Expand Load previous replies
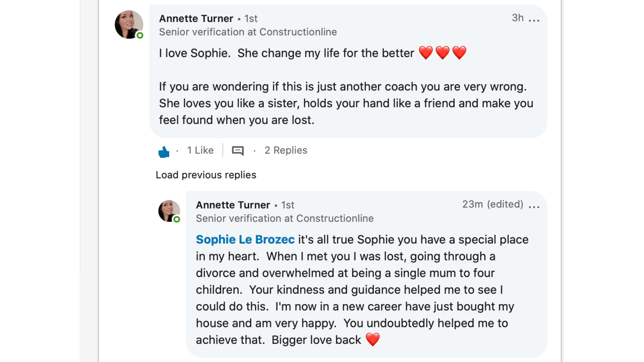The height and width of the screenshot is (362, 644). tap(206, 175)
